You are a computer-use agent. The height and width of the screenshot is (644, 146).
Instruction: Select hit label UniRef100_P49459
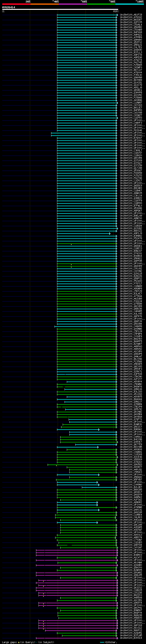[131, 173]
